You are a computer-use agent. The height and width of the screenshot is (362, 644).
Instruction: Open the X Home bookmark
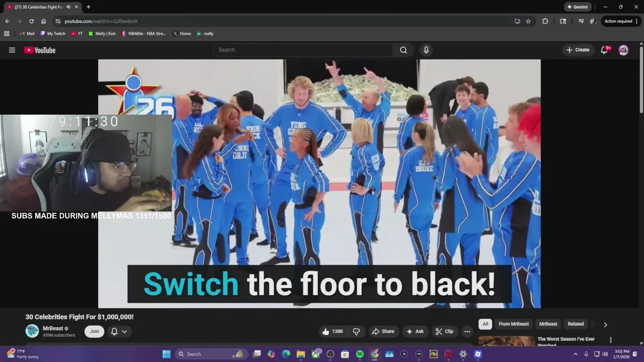(x=182, y=34)
